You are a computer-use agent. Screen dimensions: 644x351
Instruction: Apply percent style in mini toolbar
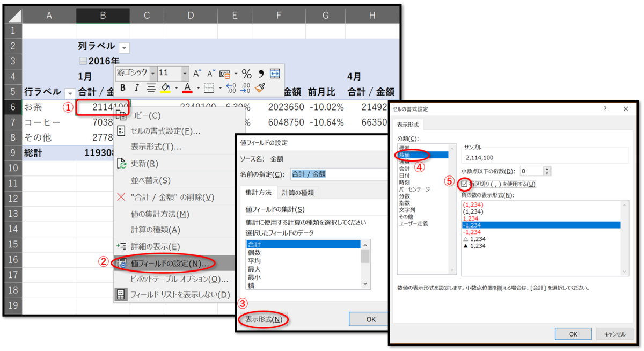[x=246, y=74]
